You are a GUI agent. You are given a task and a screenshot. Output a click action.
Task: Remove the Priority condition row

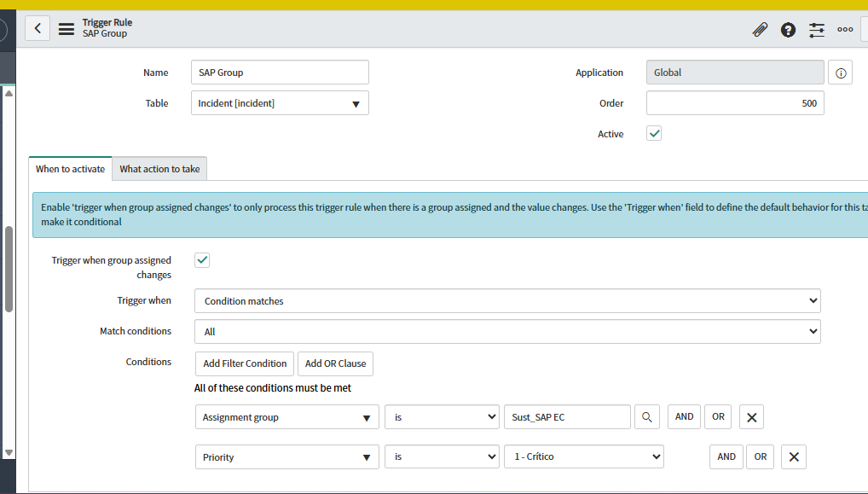point(793,457)
